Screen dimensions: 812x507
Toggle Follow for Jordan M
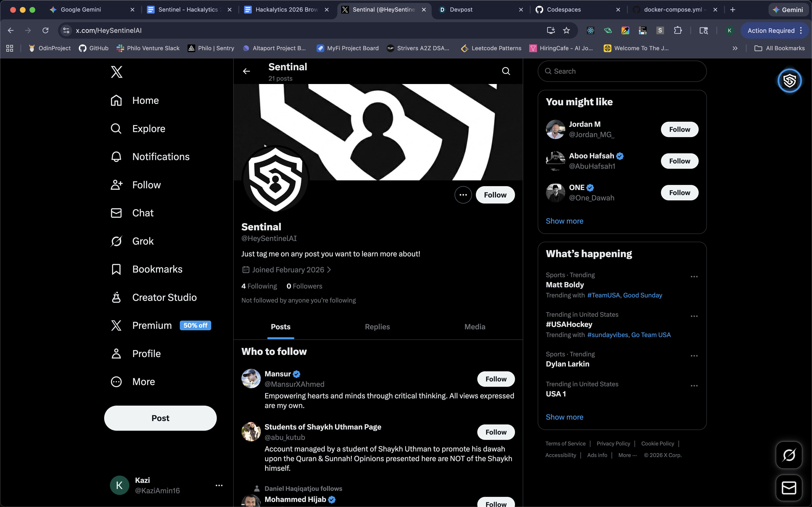[x=680, y=129]
